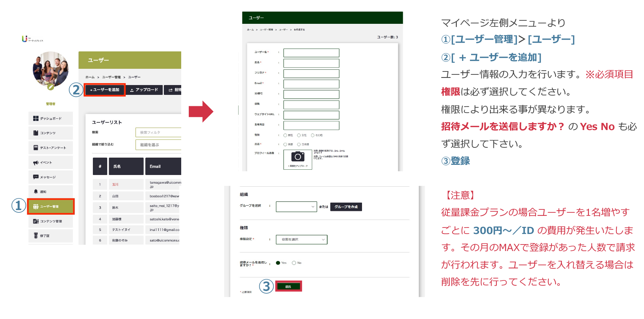This screenshot has width=644, height=319.
Task: Select Yes for invitation email
Action: (278, 263)
